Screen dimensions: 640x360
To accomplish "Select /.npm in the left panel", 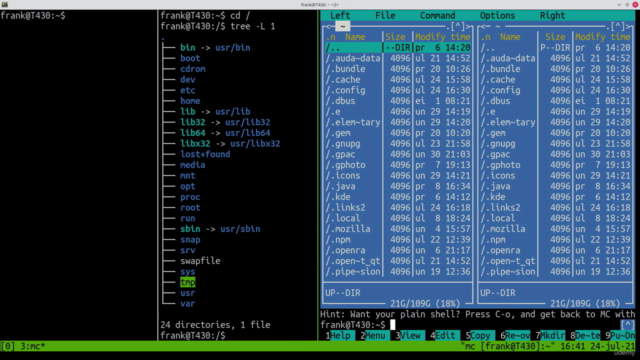I will click(x=398, y=240).
